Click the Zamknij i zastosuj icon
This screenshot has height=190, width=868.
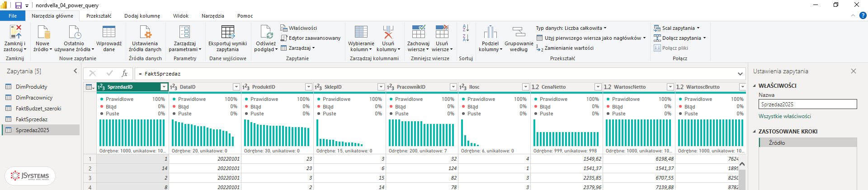(15, 32)
